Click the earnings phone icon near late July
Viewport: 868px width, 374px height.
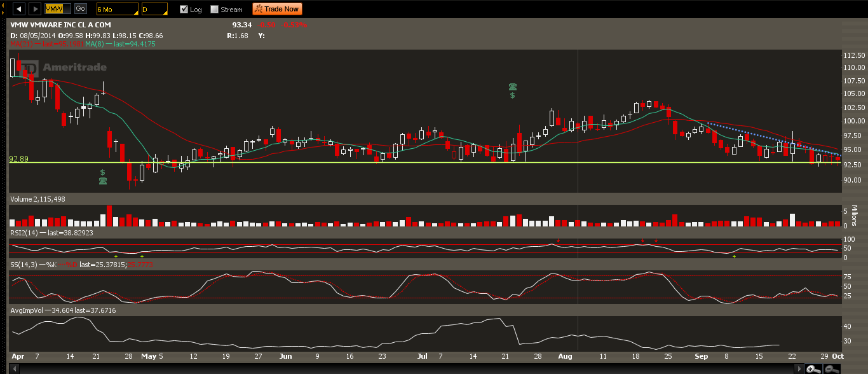click(x=512, y=87)
